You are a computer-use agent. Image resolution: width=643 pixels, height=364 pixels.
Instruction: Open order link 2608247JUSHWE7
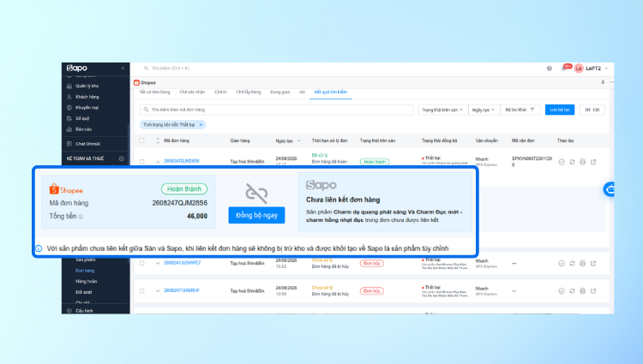coord(182,263)
